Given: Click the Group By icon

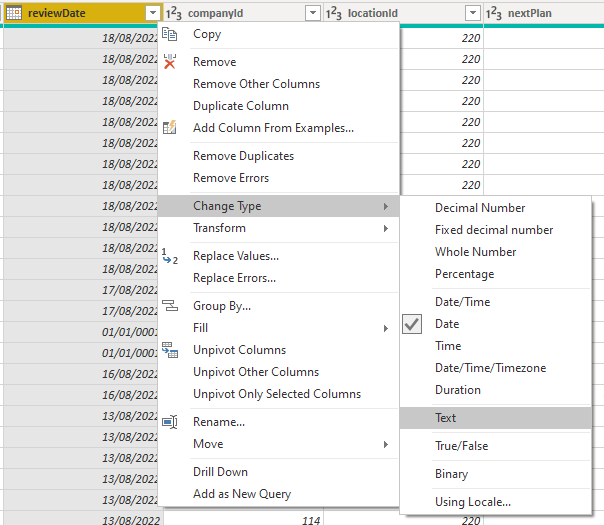Looking at the screenshot, I should click(x=169, y=306).
